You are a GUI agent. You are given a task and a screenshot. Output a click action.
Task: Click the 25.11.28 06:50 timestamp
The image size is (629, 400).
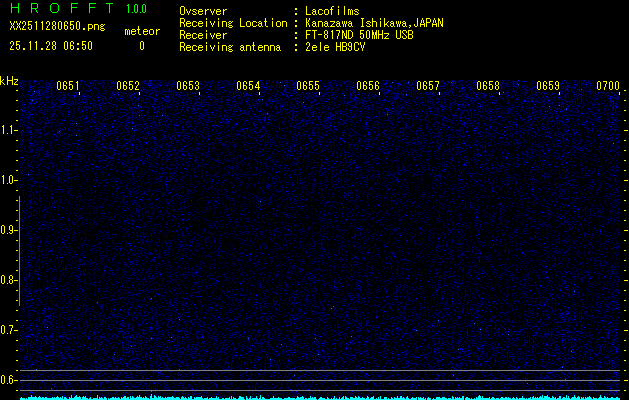click(50, 45)
